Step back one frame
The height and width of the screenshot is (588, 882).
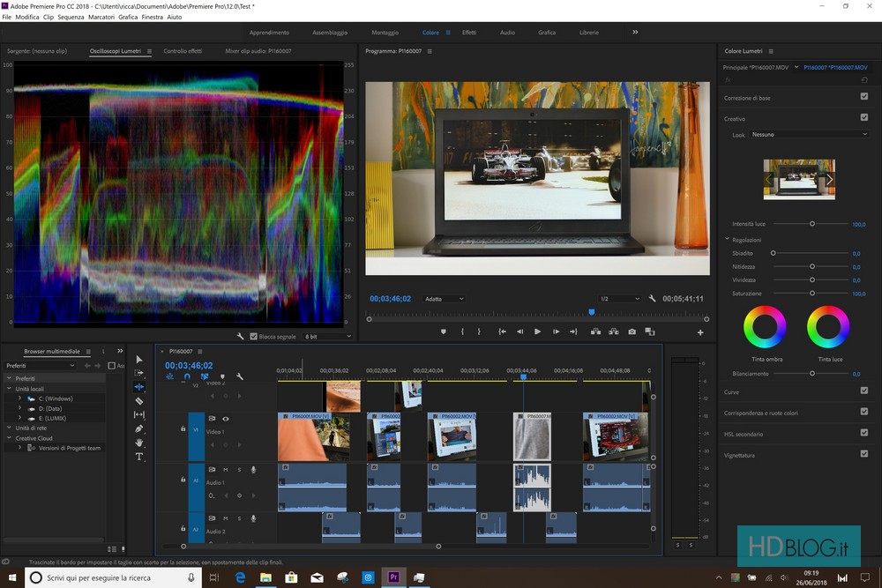coord(519,331)
